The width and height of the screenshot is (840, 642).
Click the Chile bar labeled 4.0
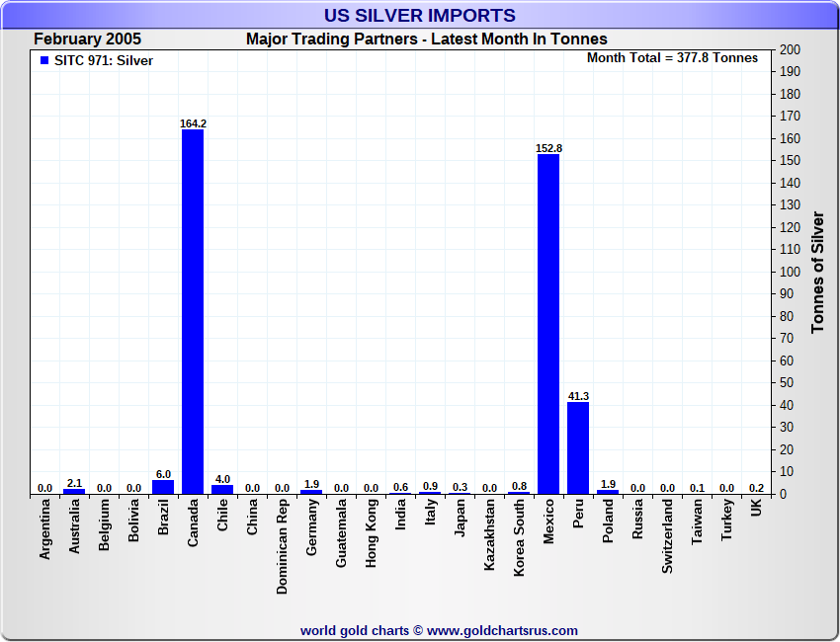pyautogui.click(x=222, y=489)
